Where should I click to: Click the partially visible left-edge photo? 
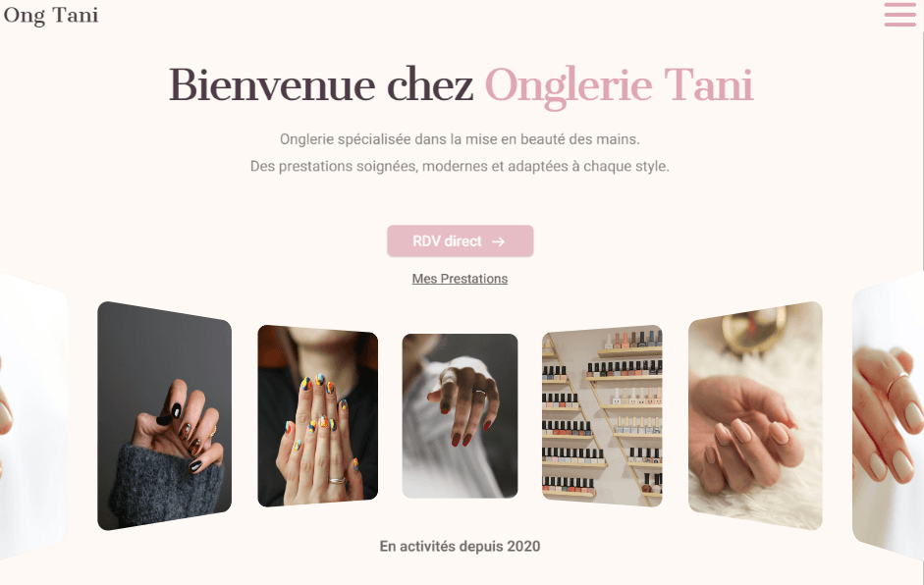[33, 415]
